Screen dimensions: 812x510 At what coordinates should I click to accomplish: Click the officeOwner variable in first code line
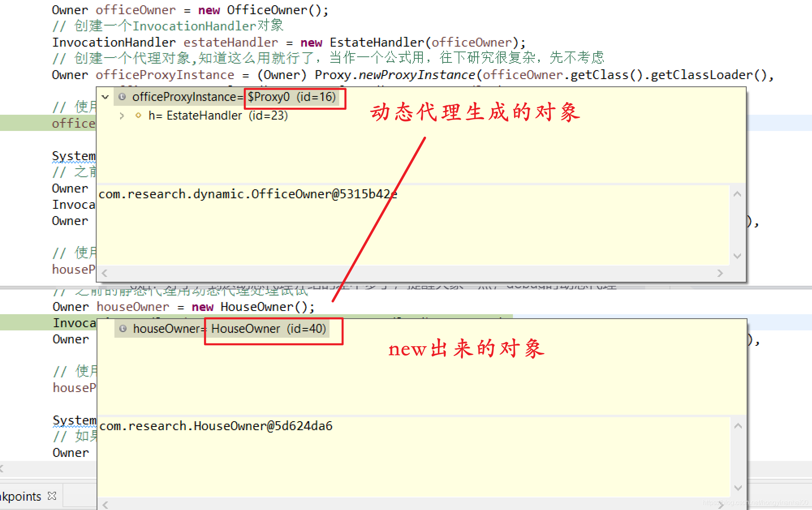tap(136, 10)
